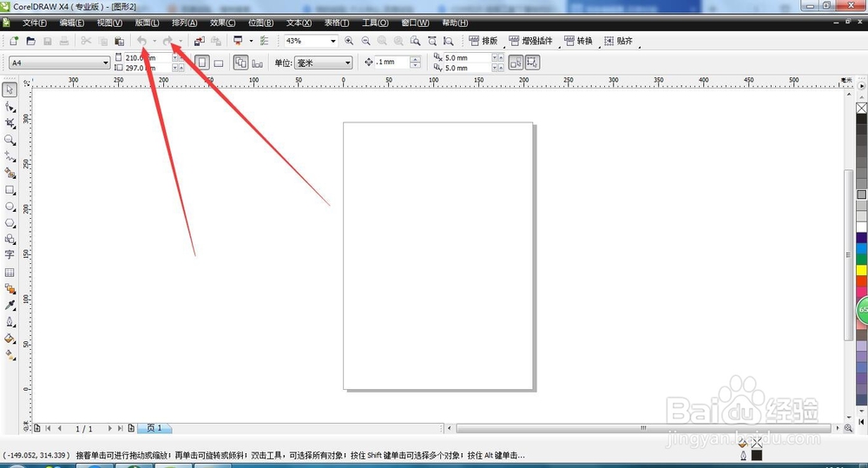Select the 页 1 page tab
868x468 pixels.
(x=155, y=428)
